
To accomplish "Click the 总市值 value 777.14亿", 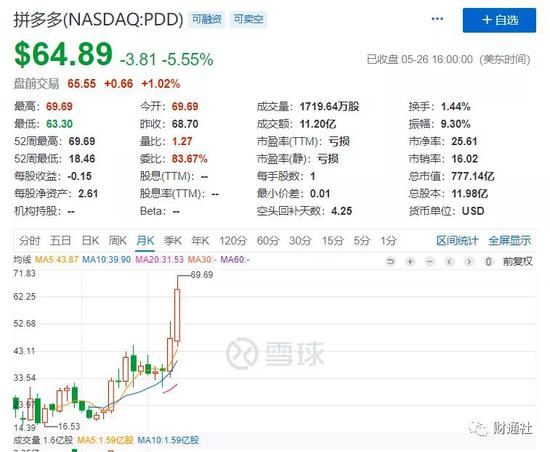I will (473, 176).
